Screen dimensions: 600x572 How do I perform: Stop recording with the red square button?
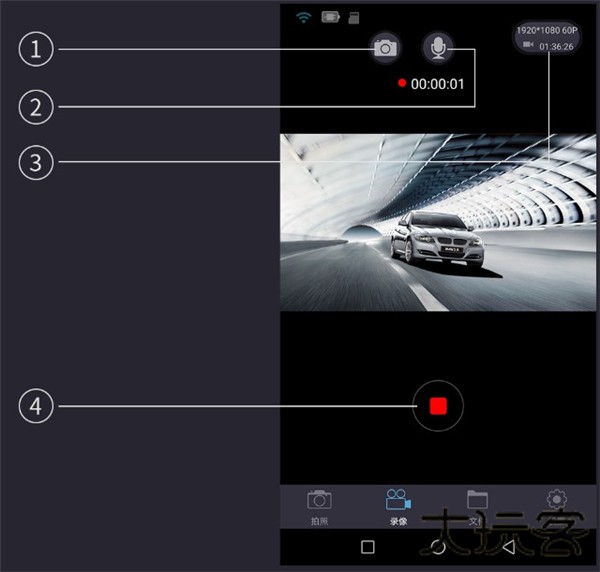point(437,405)
